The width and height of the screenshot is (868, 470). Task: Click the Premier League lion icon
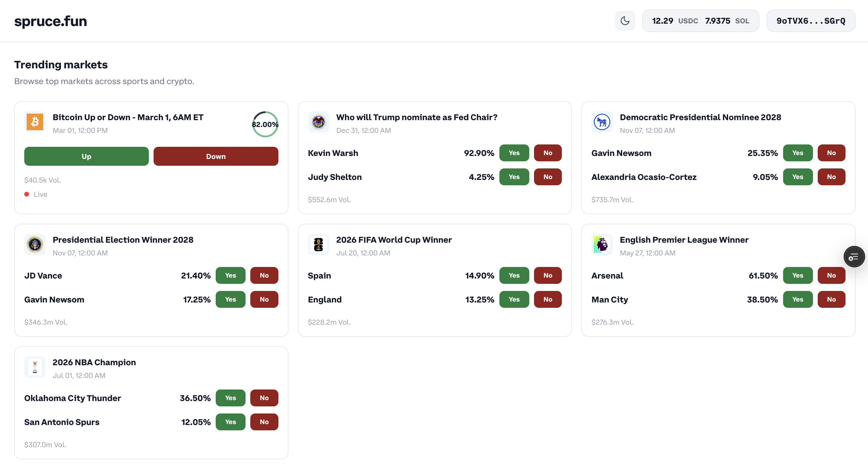pos(602,244)
